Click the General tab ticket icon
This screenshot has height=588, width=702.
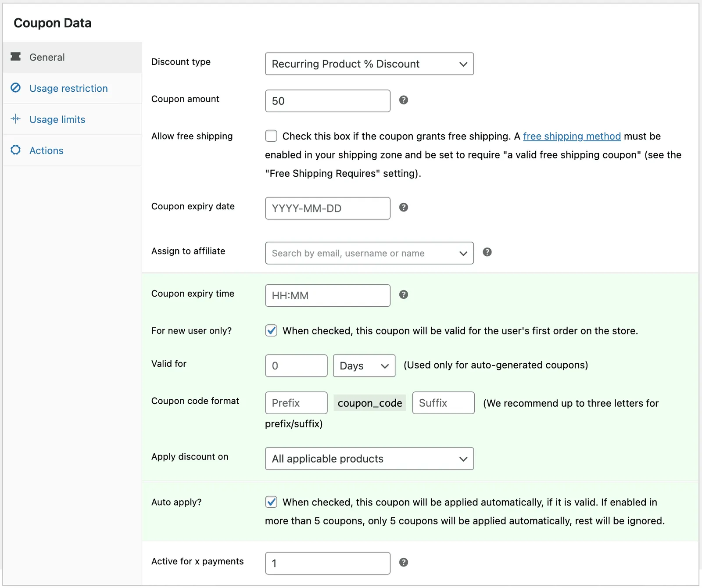point(16,57)
